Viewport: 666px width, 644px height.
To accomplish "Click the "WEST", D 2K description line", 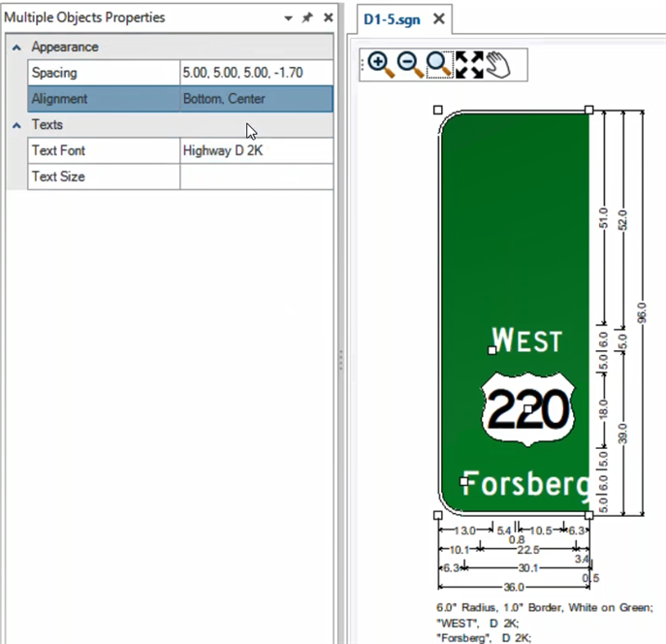I will pos(478,624).
